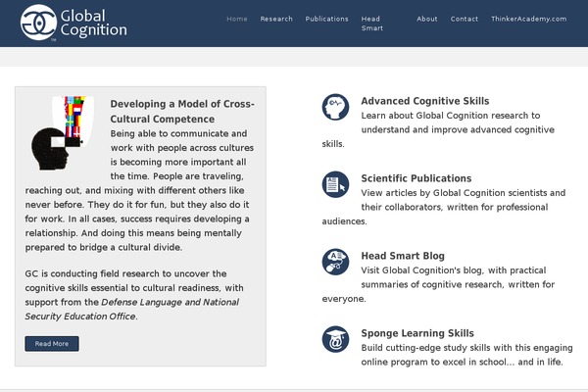Click the Sponge Learning Skills graduation icon
Viewport: 588px width, 392px height.
tap(335, 339)
